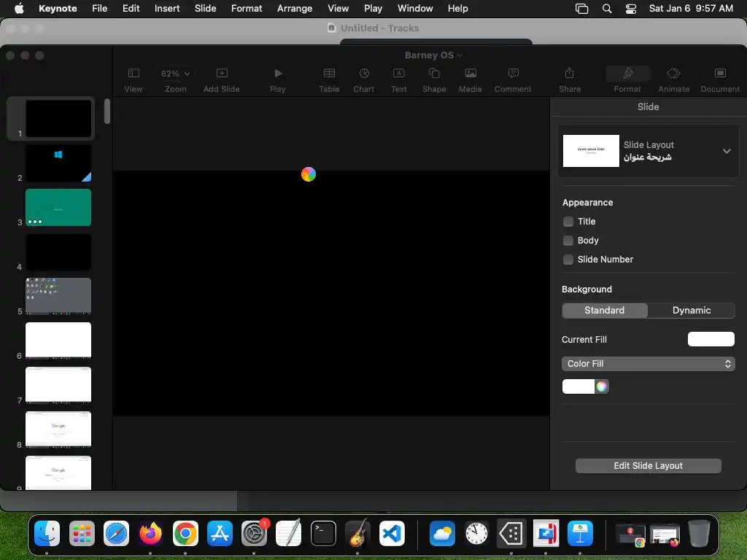Open the Arrange menu
Viewport: 747px width, 560px height.
(x=295, y=9)
